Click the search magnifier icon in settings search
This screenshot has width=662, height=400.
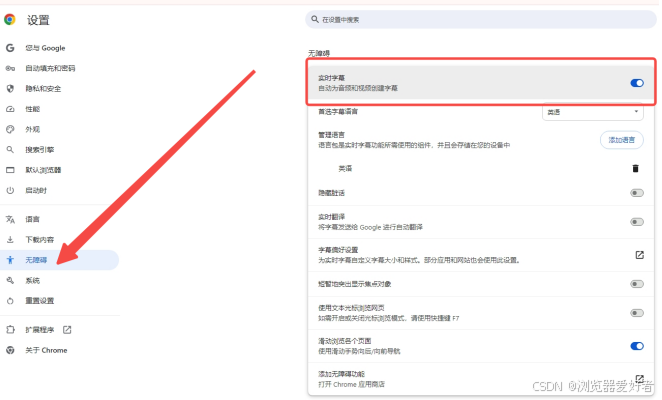pos(315,19)
